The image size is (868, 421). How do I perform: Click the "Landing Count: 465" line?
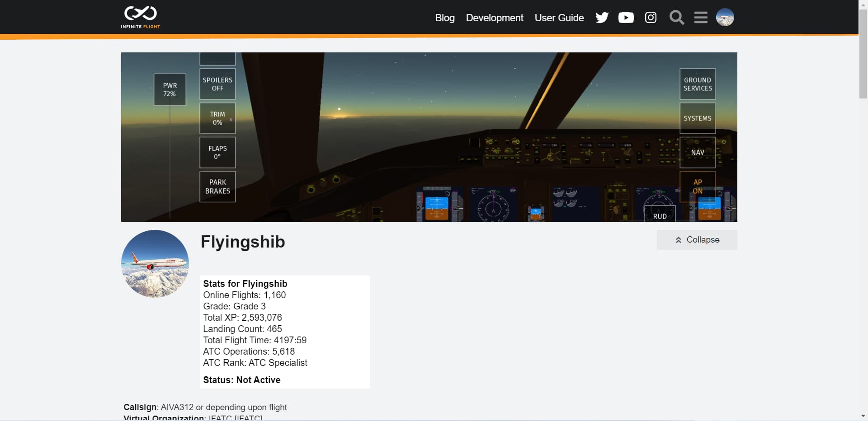tap(242, 329)
